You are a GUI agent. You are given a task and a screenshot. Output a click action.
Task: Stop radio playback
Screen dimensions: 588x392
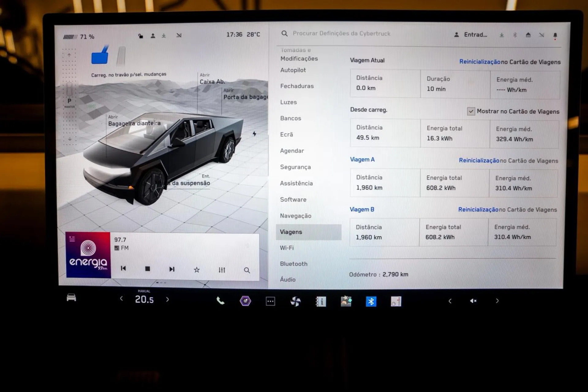coord(147,269)
